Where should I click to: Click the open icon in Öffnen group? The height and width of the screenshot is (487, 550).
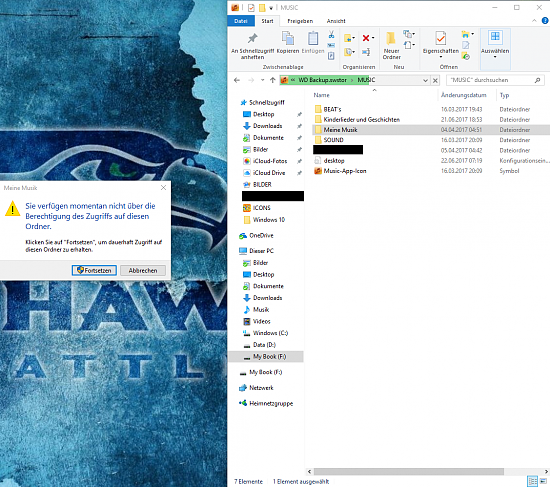pyautogui.click(x=465, y=34)
